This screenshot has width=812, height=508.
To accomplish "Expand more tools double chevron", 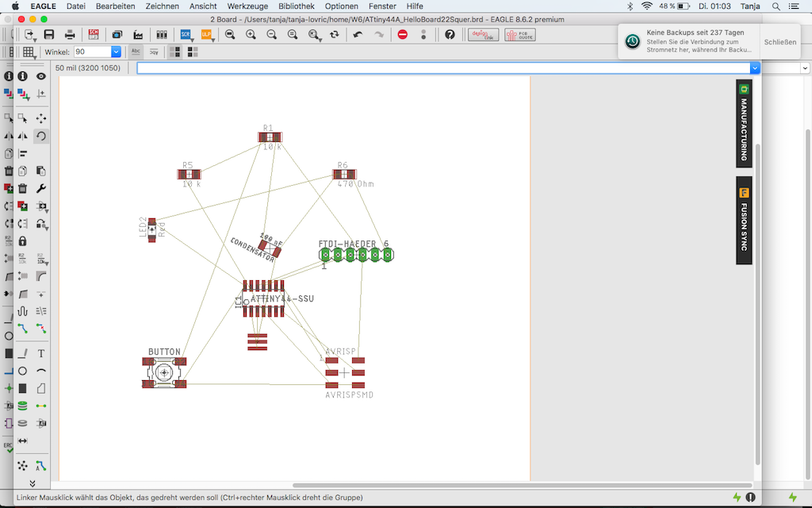I will 32,483.
